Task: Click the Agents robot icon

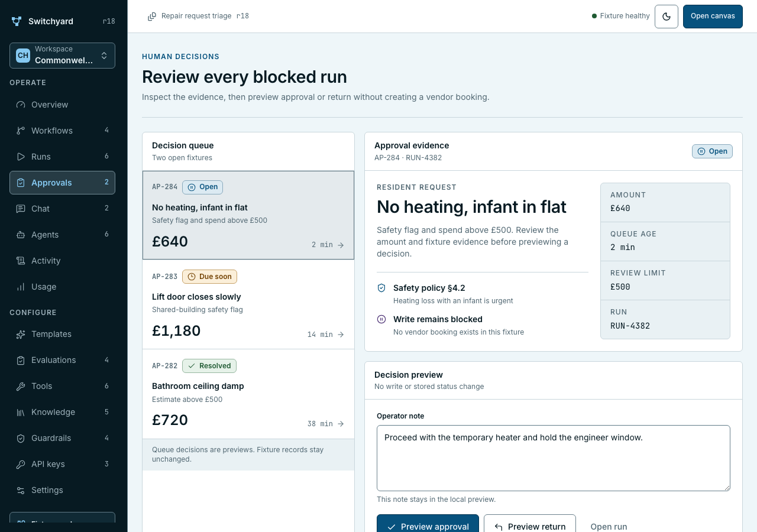Action: click(21, 235)
